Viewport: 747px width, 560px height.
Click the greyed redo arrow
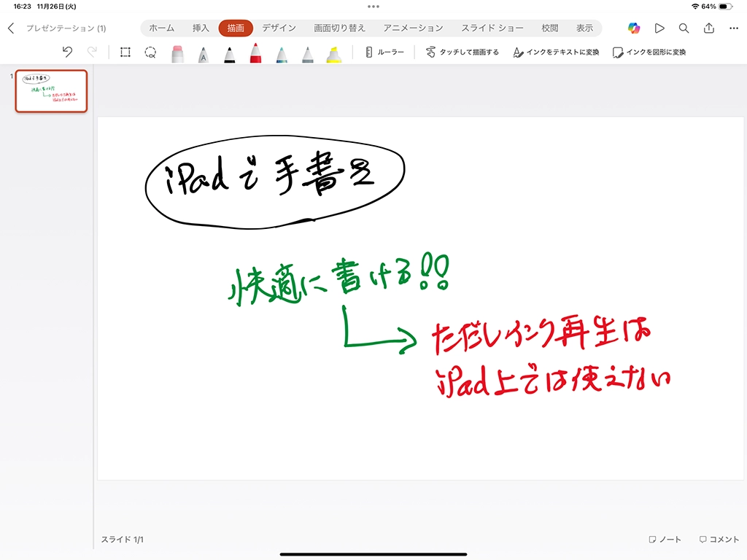(92, 52)
